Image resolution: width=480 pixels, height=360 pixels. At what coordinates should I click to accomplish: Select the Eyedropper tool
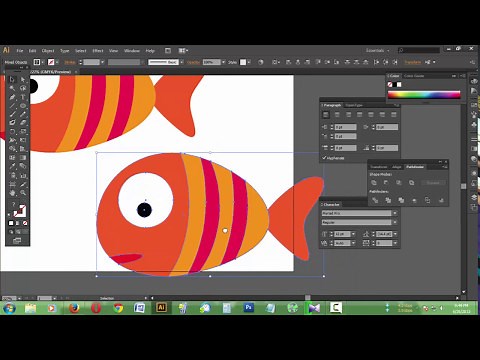pos(12,166)
